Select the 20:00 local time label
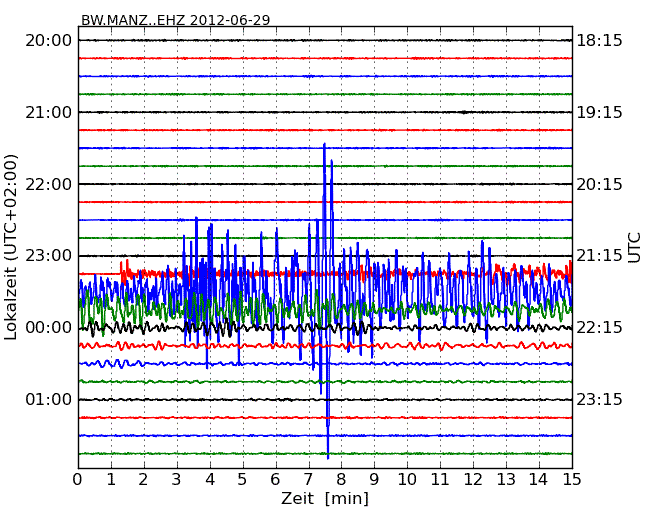This screenshot has height=520, width=650. (49, 41)
